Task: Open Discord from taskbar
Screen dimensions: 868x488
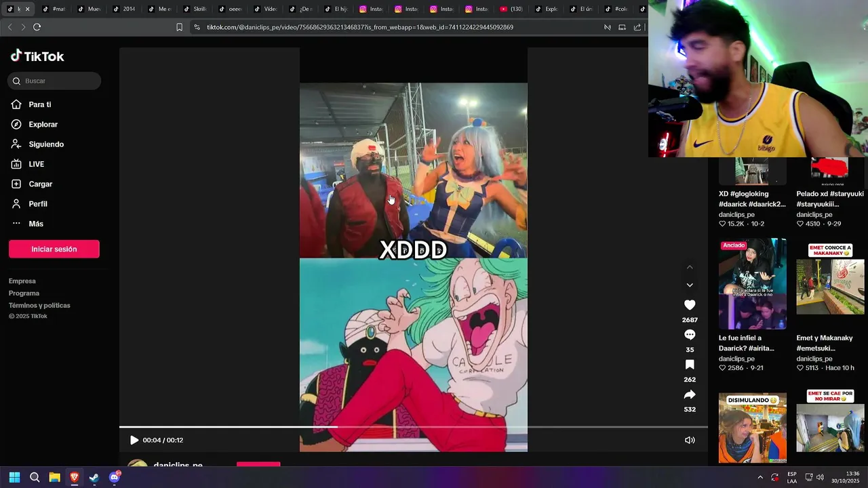Action: 114,477
